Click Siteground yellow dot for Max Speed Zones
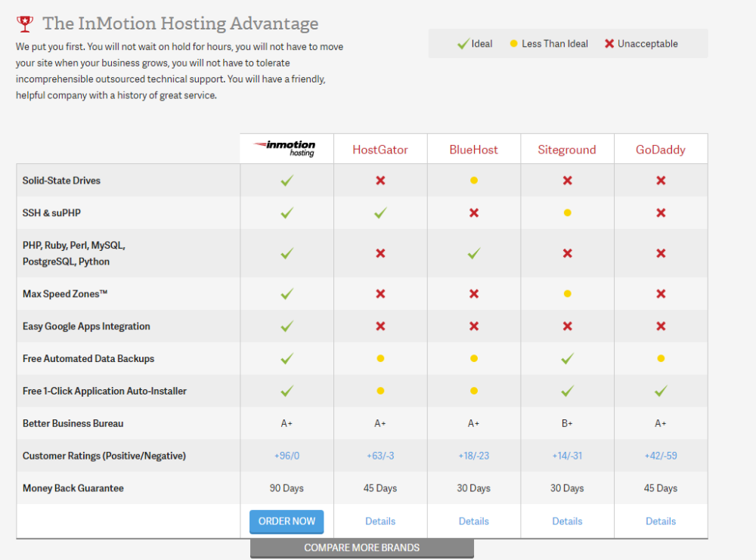 [x=568, y=293]
